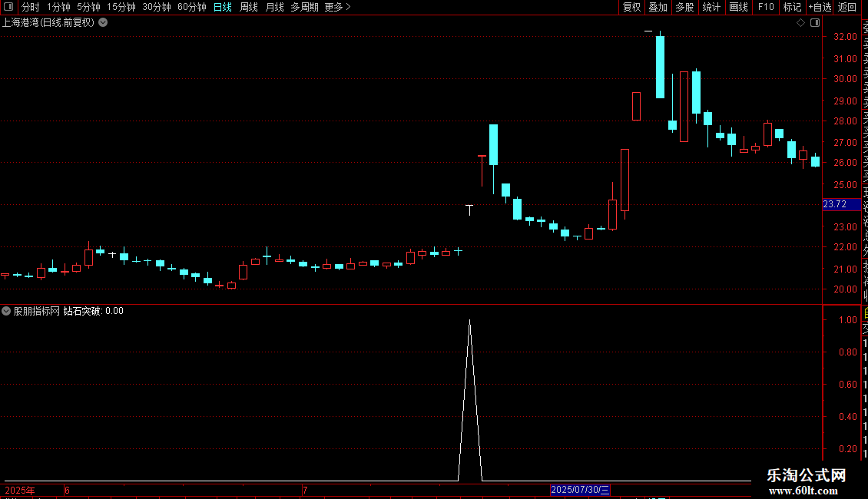
Task: Click the 钻石突破 signal spike peak
Action: (470, 321)
